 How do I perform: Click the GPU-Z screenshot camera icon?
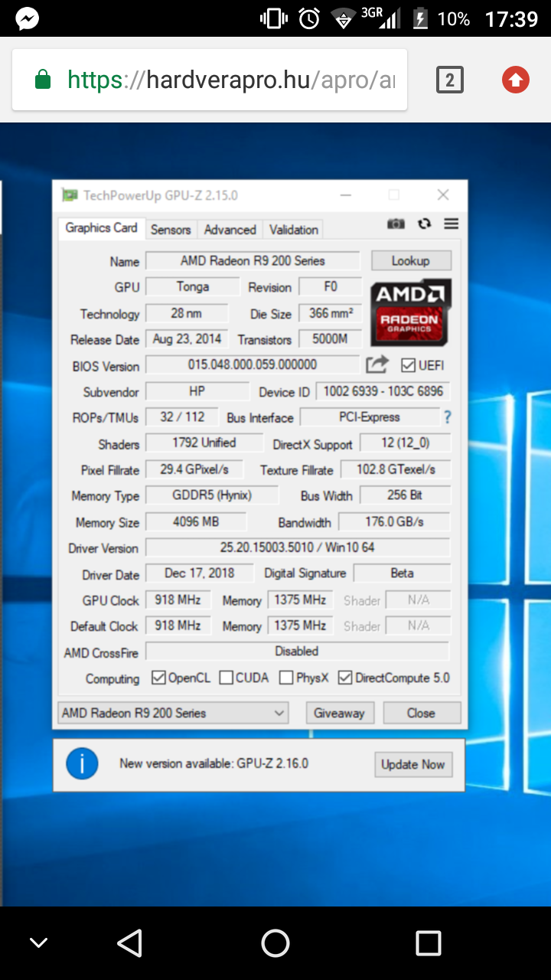tap(396, 224)
